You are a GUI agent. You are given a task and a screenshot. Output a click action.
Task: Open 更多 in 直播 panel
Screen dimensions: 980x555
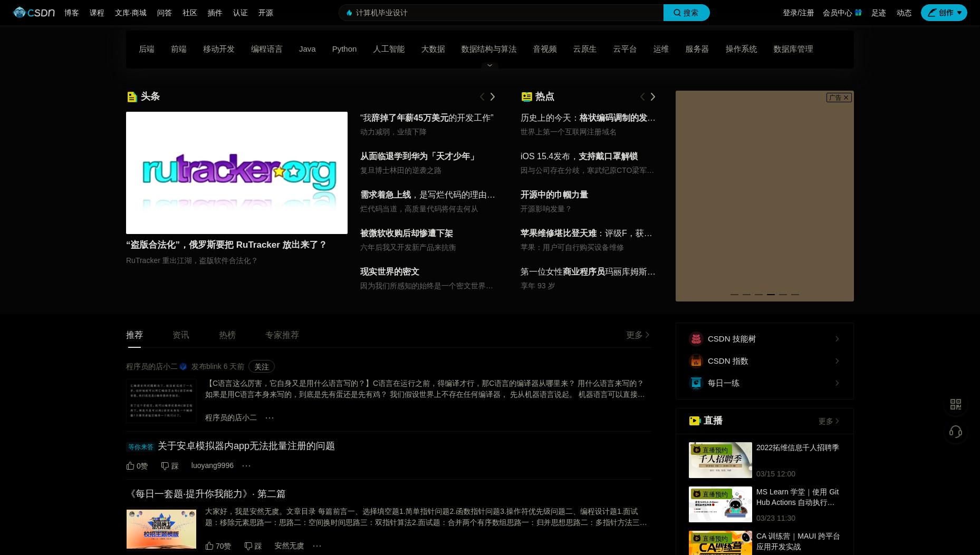(x=829, y=421)
